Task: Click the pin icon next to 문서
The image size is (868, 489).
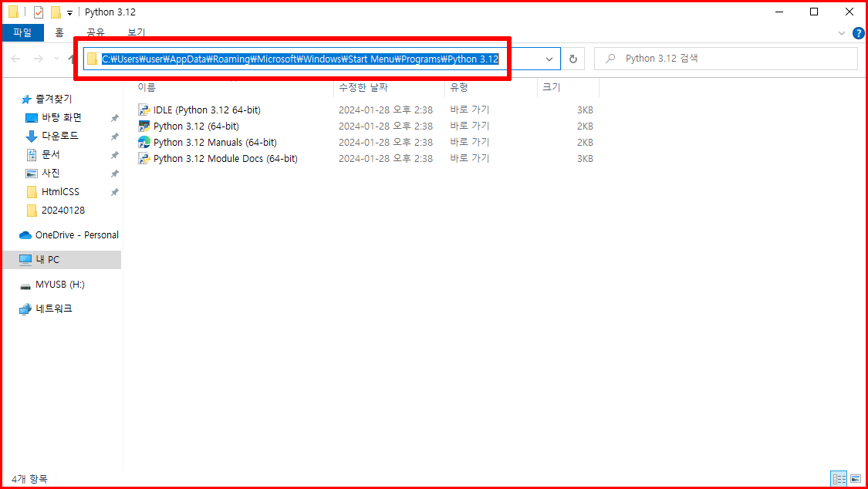Action: 115,155
